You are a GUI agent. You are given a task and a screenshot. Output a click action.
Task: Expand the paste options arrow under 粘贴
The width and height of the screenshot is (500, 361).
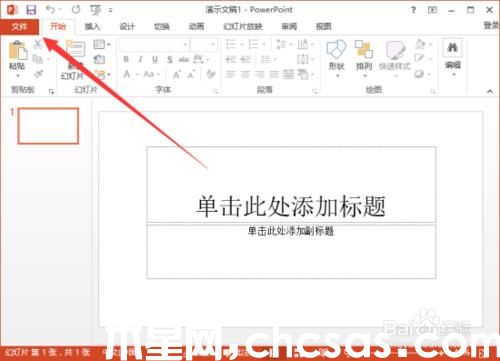[x=18, y=76]
